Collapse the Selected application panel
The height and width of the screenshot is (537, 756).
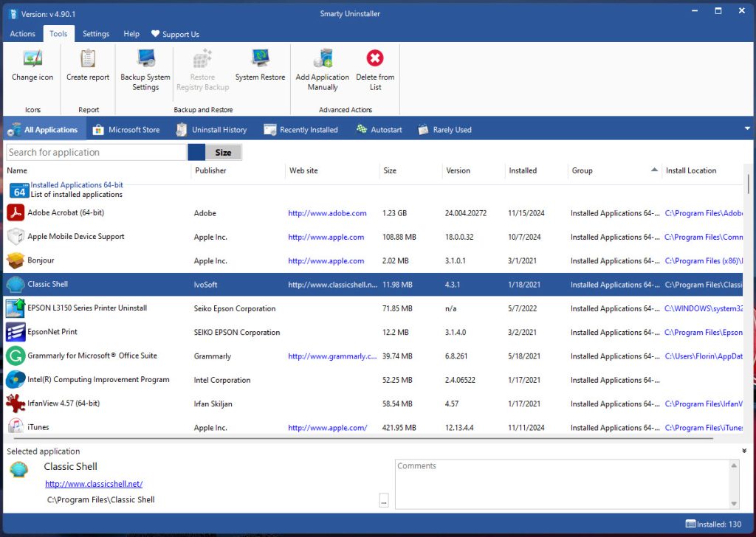click(x=744, y=451)
